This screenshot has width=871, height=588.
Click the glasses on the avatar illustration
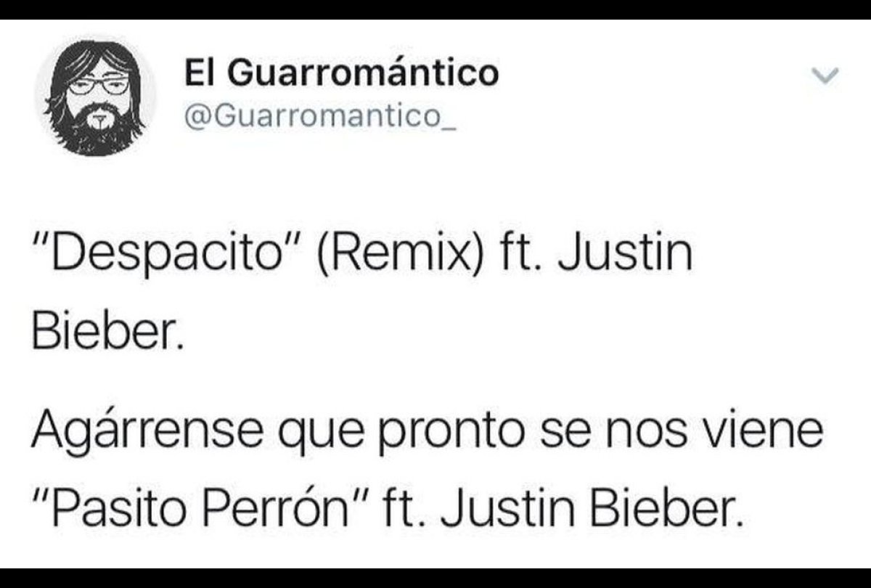click(98, 86)
